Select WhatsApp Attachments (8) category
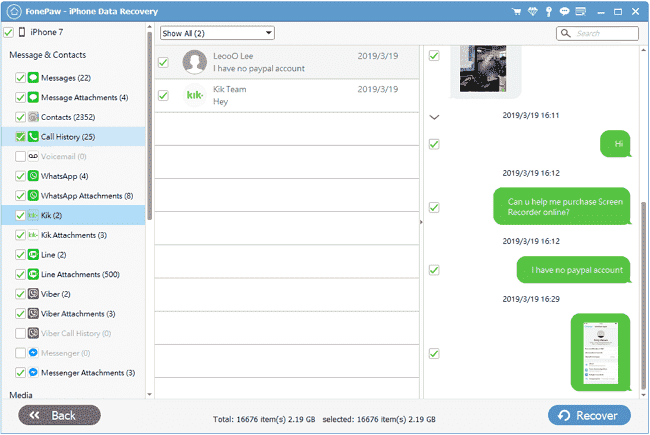This screenshot has width=650, height=435. coord(87,196)
